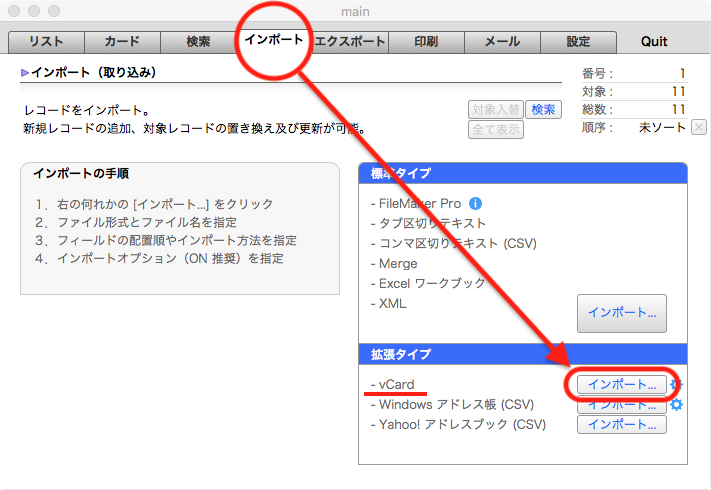Click the Quit tab

[654, 42]
